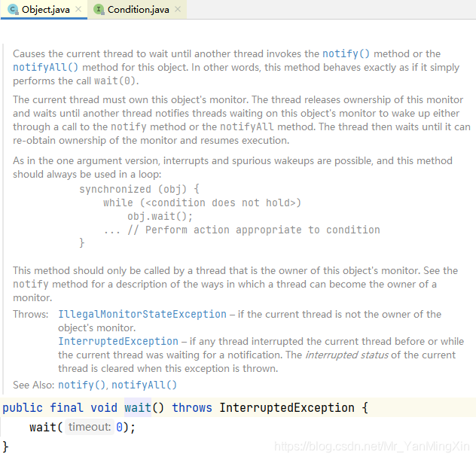Viewport: 476px width, 460px height.
Task: Open the IllegalMonitorStateException link
Action: (142, 314)
